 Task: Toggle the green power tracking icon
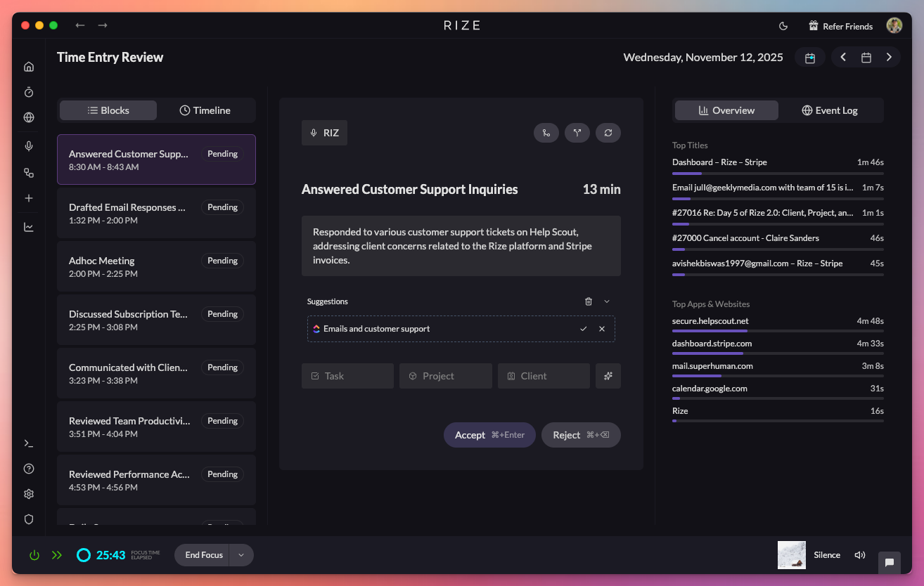[34, 555]
